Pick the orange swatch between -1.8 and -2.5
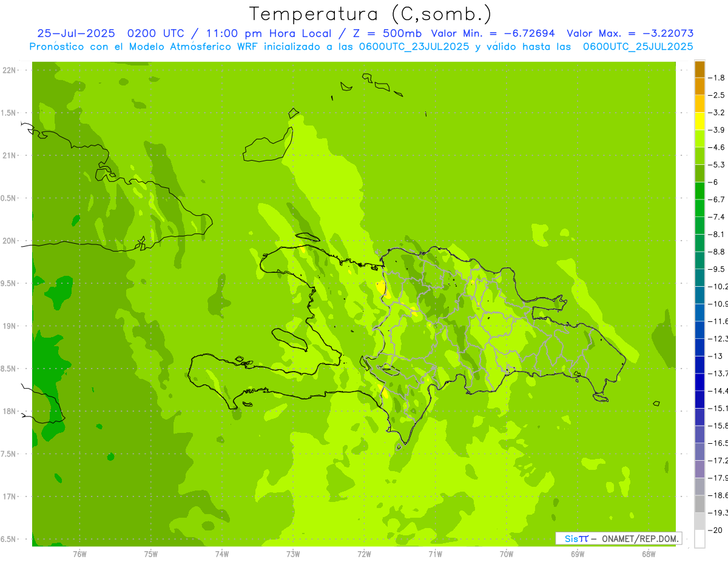 click(x=699, y=87)
